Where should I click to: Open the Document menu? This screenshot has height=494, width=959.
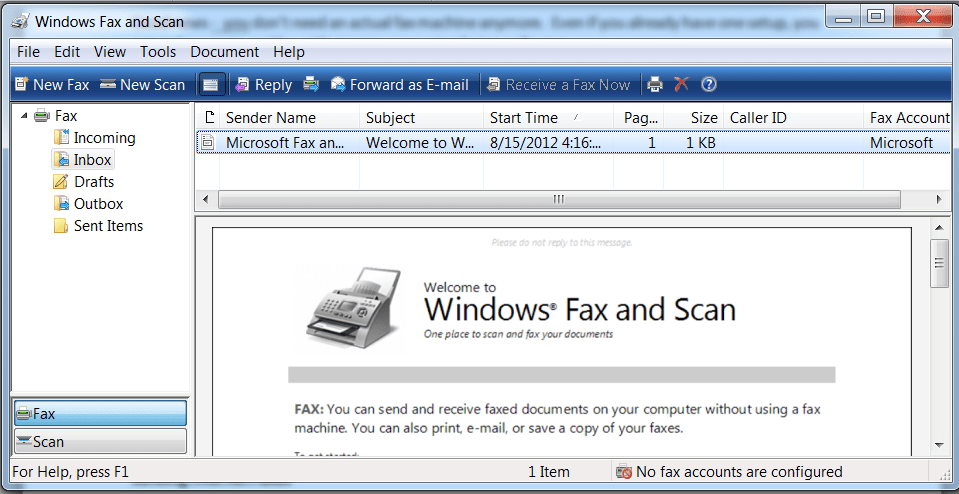point(224,52)
